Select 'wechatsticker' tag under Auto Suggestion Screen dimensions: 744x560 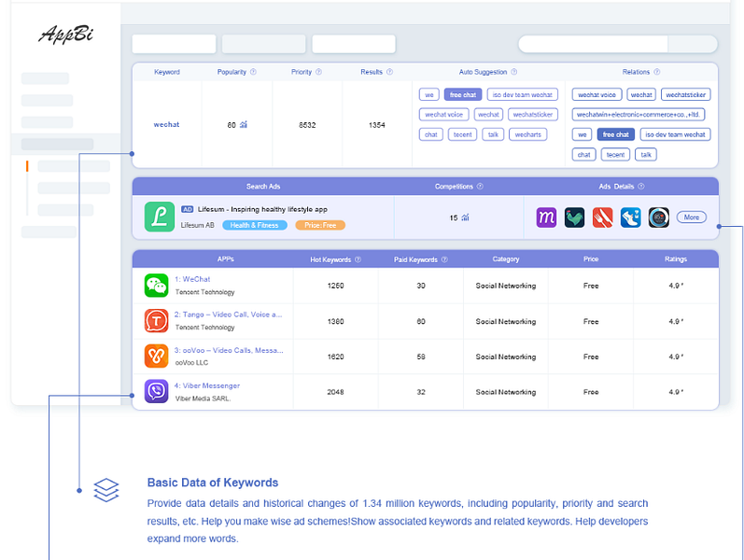point(533,115)
